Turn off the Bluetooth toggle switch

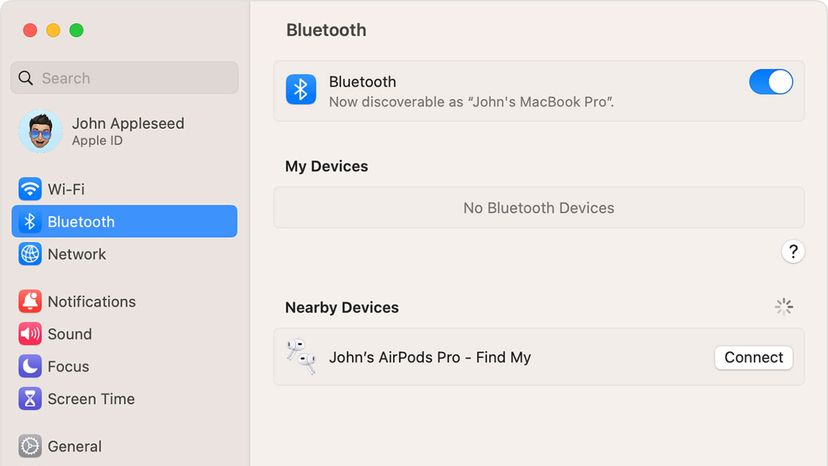click(x=771, y=82)
